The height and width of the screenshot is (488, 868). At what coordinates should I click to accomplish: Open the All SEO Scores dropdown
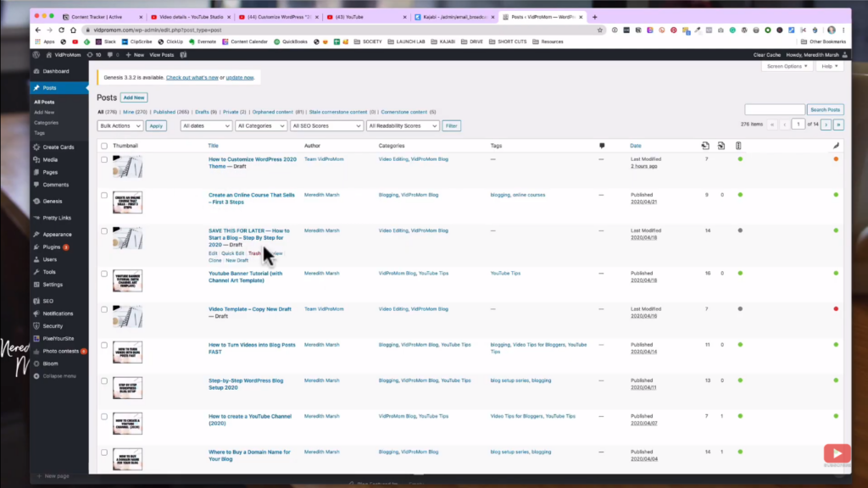[326, 125]
